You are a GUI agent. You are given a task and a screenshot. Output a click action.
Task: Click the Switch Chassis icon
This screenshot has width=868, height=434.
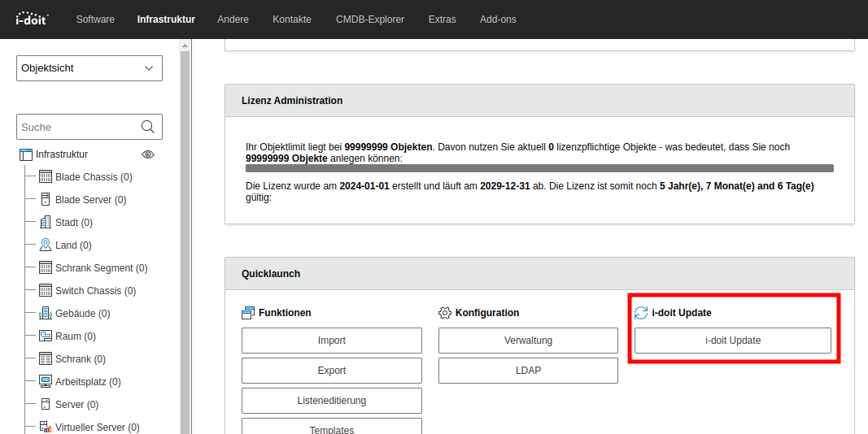pos(46,290)
